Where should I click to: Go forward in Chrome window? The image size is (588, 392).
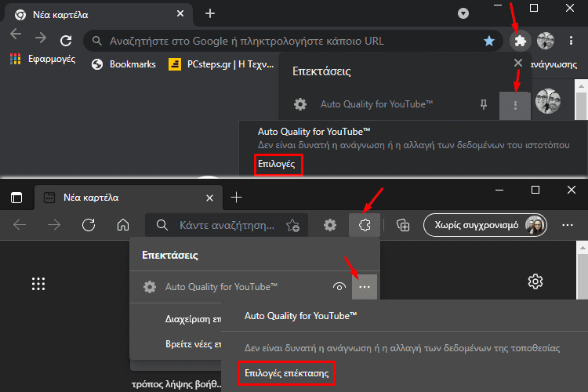click(x=41, y=37)
